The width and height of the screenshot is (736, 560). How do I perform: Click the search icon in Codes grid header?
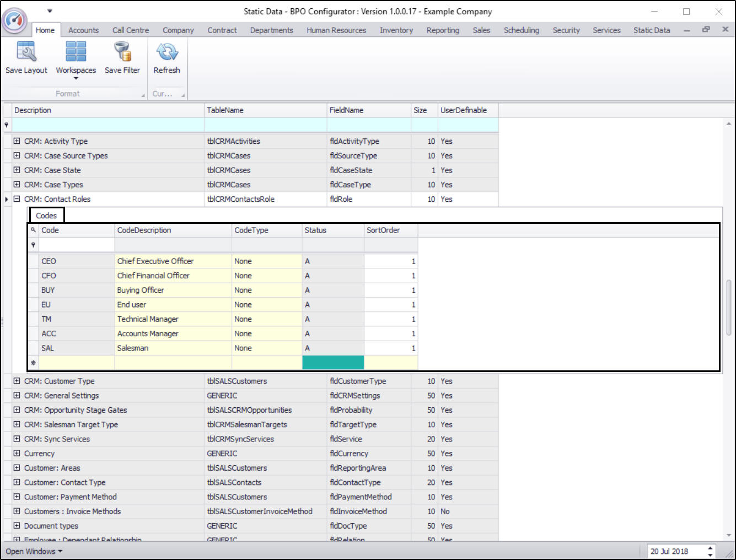pos(33,230)
